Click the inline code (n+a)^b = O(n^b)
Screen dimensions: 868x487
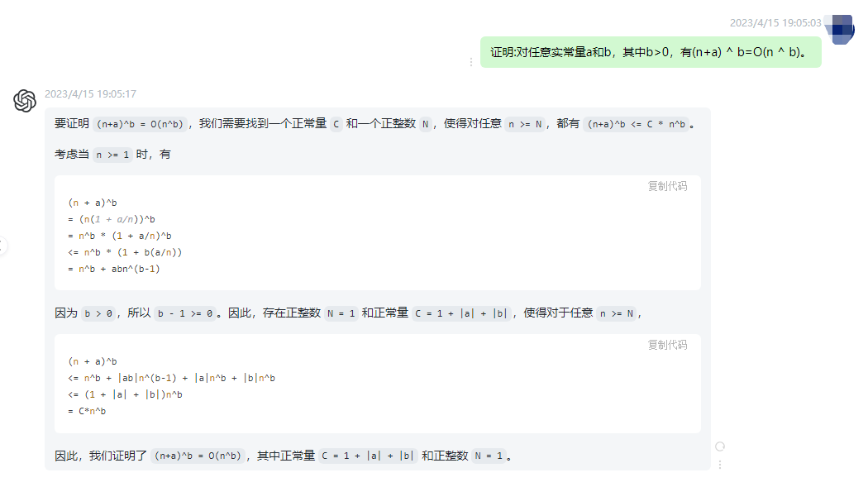click(137, 124)
